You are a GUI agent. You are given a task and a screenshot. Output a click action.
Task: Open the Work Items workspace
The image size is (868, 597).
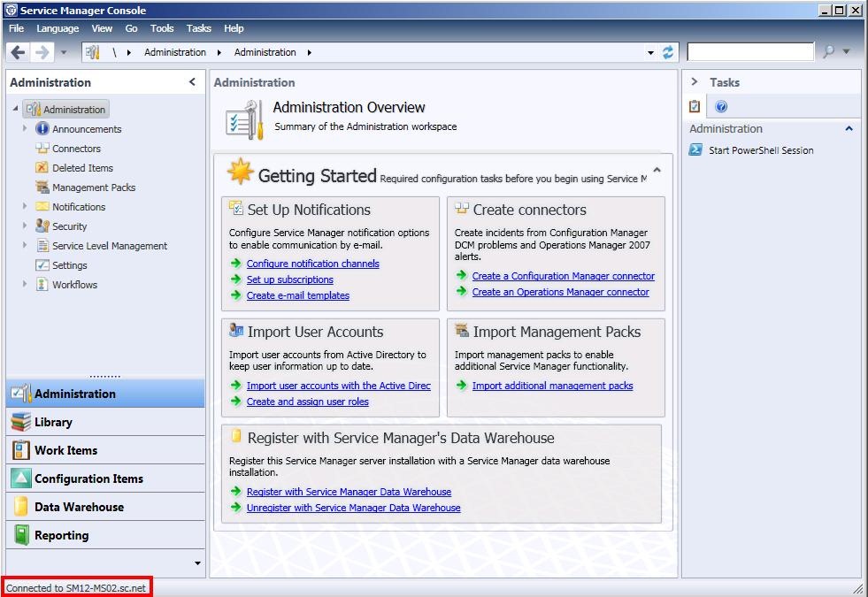[65, 450]
